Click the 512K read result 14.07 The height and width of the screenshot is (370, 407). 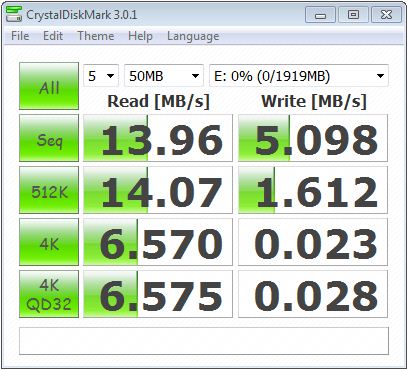click(158, 190)
